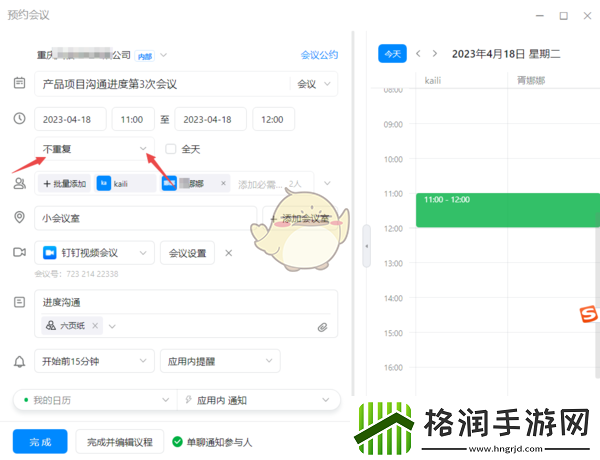Open the 我的日历 calendar dropdown
The image size is (600, 460).
96,400
